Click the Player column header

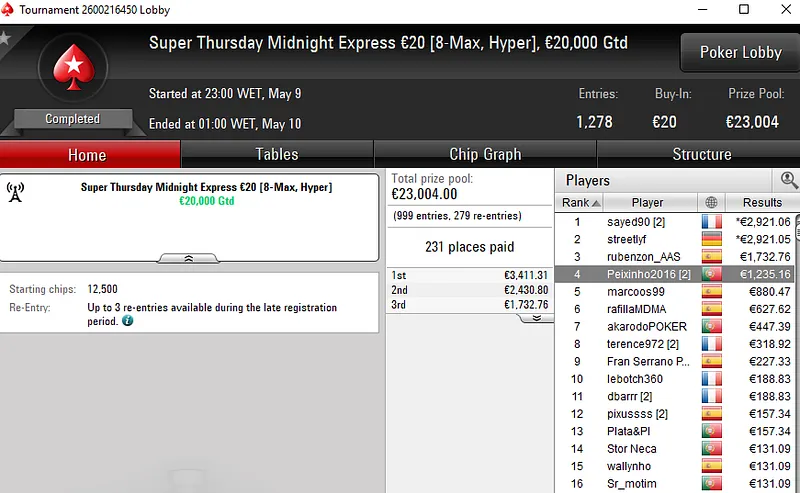(647, 203)
